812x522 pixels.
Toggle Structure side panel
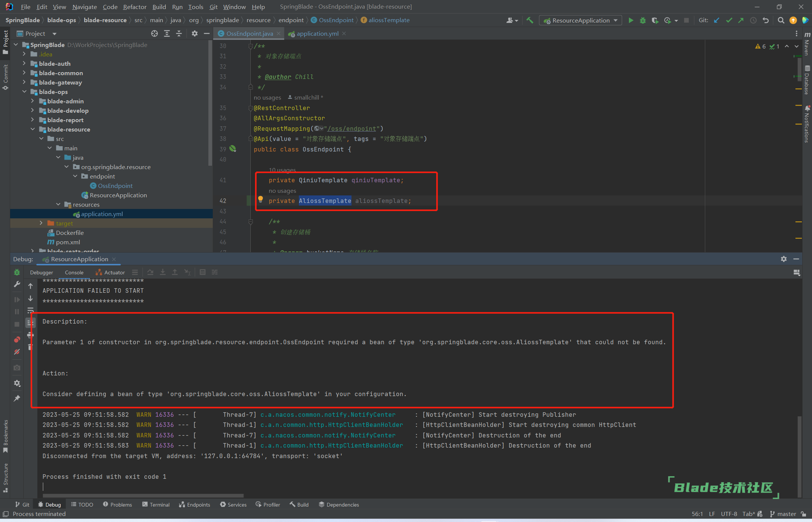(5, 478)
